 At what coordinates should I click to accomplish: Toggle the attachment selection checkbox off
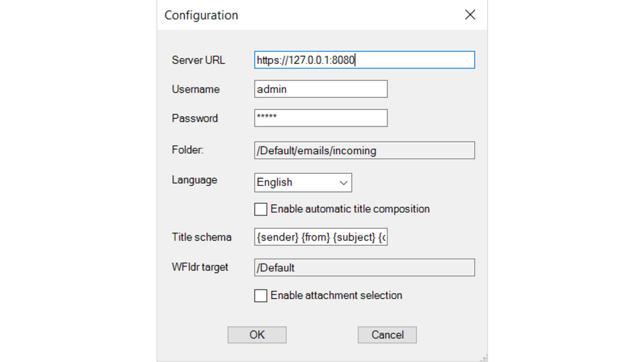coord(261,296)
